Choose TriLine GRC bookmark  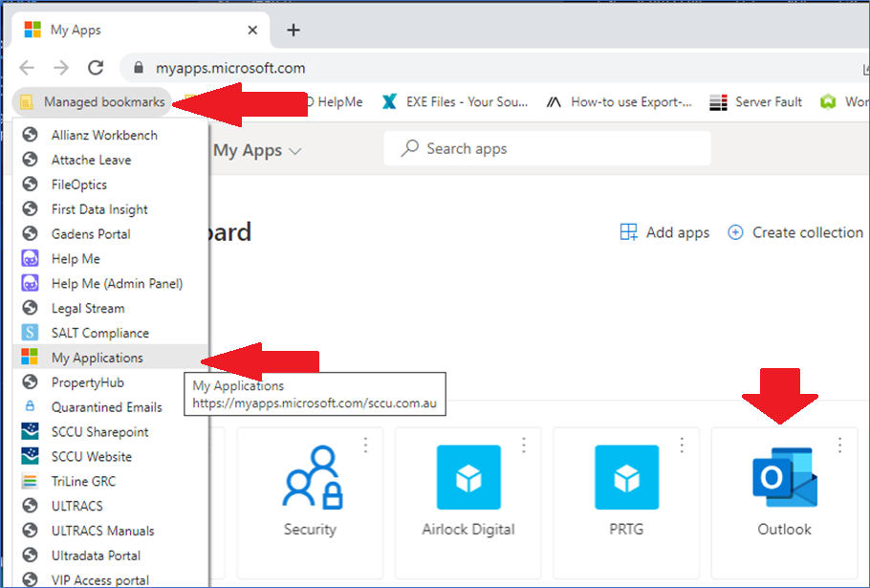tap(110, 481)
